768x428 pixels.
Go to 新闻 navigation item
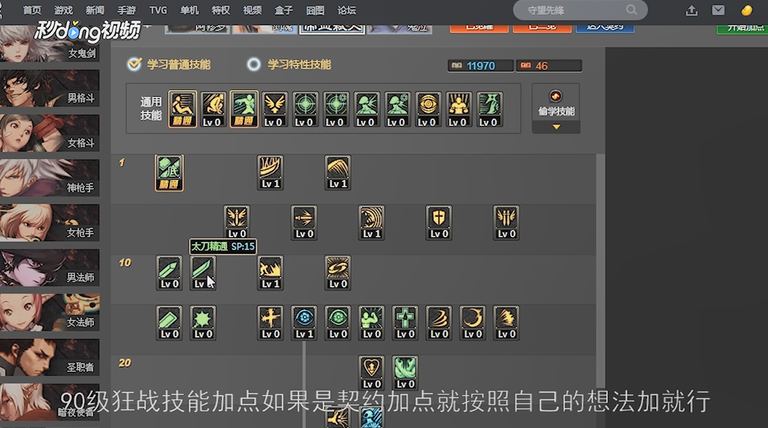(x=95, y=10)
